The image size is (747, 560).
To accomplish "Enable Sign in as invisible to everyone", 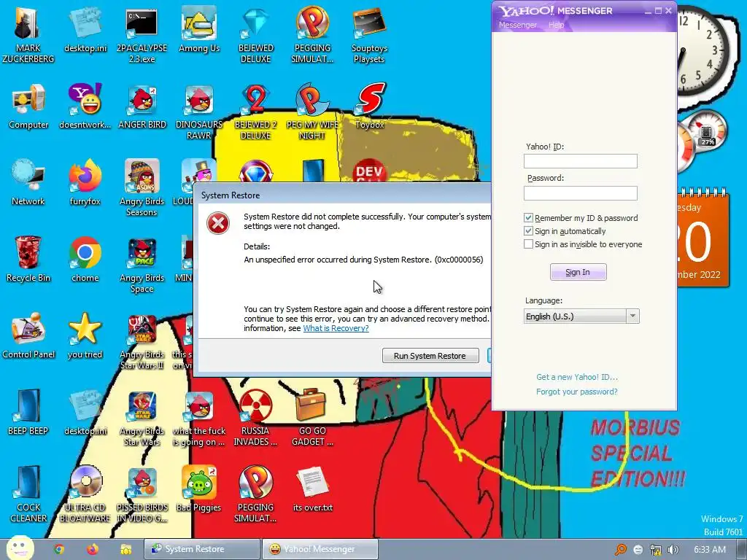I will [528, 244].
